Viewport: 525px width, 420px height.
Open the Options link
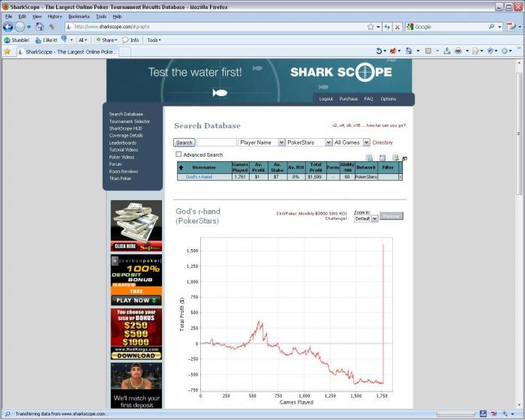[x=388, y=99]
